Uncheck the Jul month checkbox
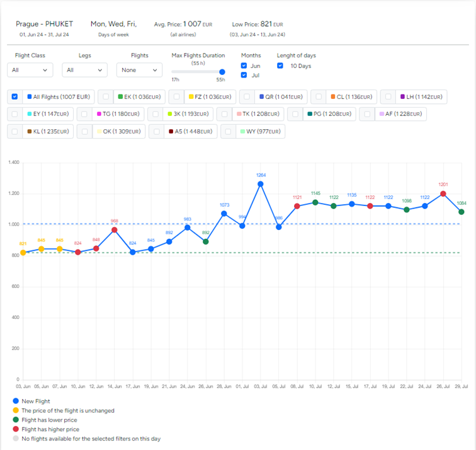The height and width of the screenshot is (450, 476). [x=244, y=76]
